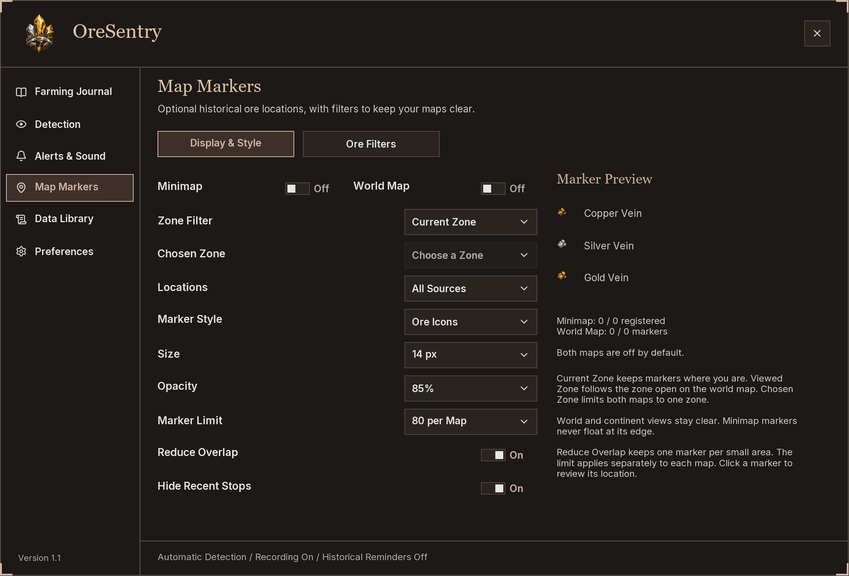Click the "Minimap: 0 / 0 registered" text

tap(611, 321)
